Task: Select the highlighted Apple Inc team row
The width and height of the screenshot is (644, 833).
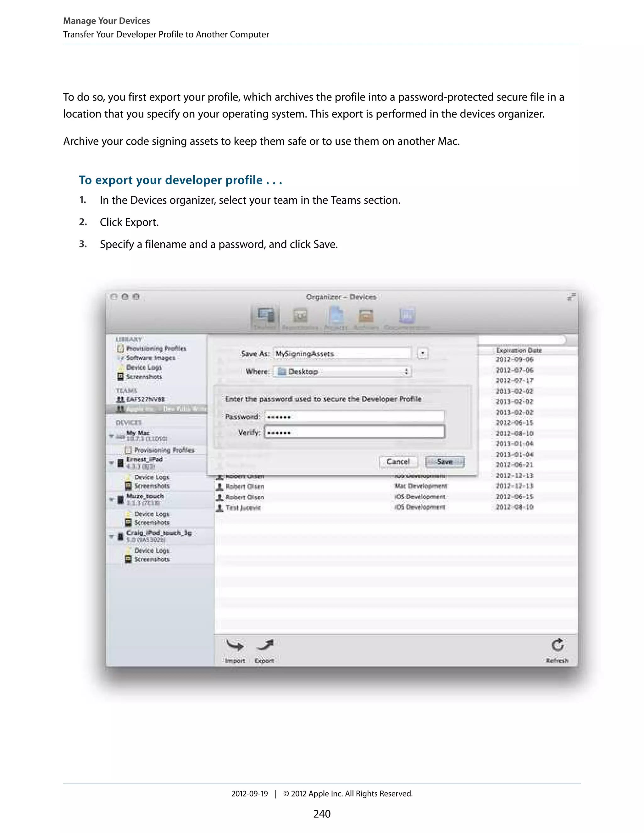Action: pos(157,409)
